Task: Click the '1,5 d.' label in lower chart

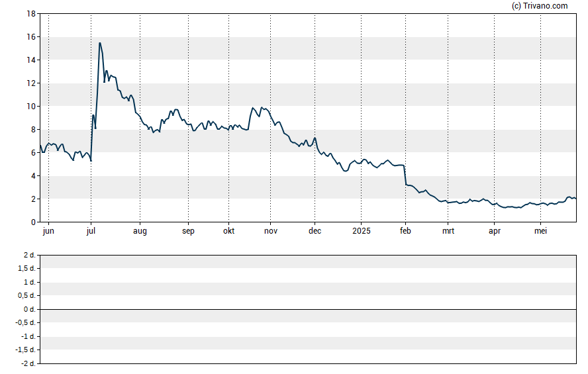Action: pyautogui.click(x=26, y=268)
